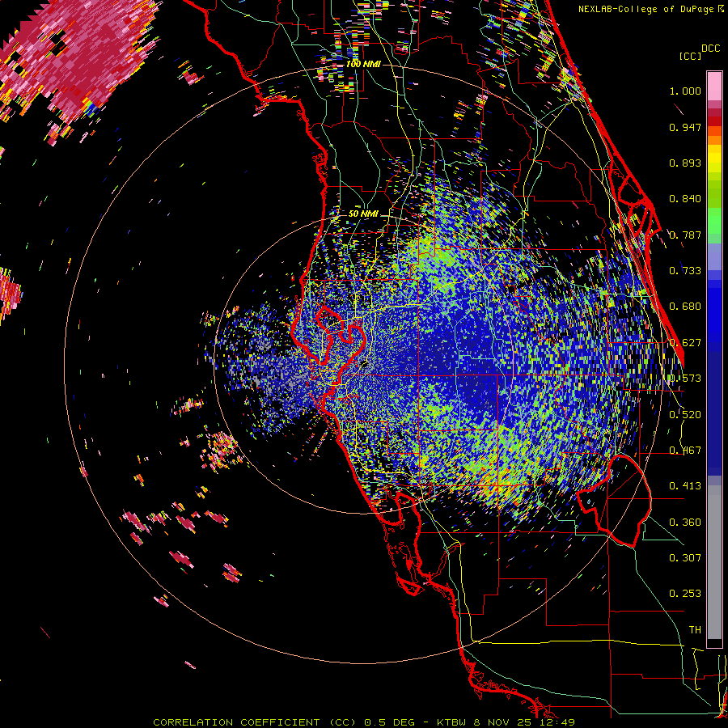Click the 0.947 color scale value
Screen dimensions: 728x728
[685, 127]
